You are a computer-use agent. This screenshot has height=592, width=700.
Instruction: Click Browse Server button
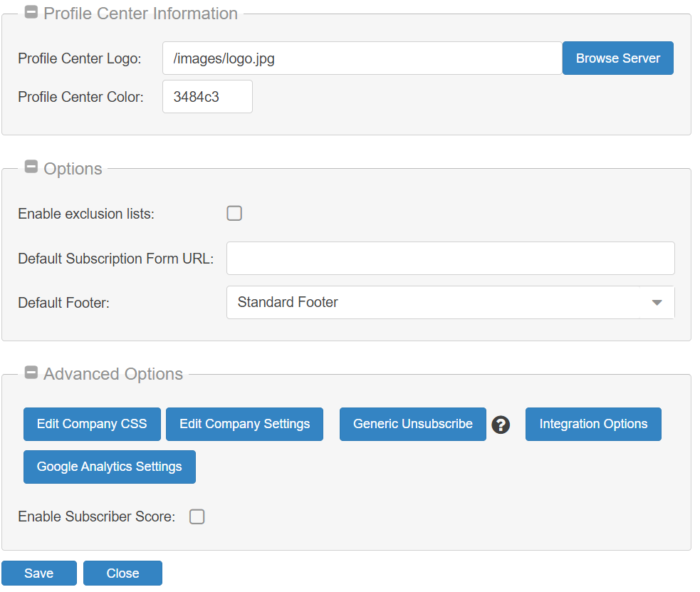pyautogui.click(x=618, y=58)
